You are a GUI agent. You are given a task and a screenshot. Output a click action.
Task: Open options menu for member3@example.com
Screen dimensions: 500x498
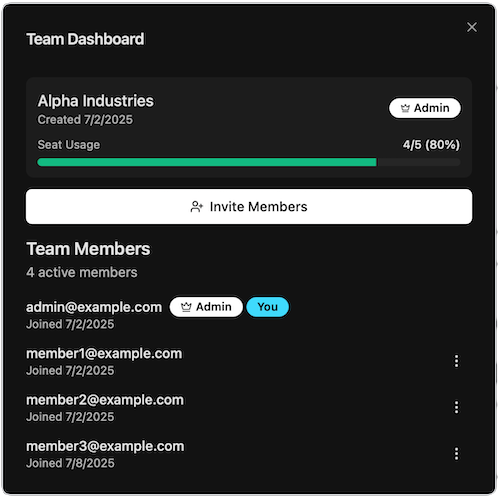pos(456,454)
